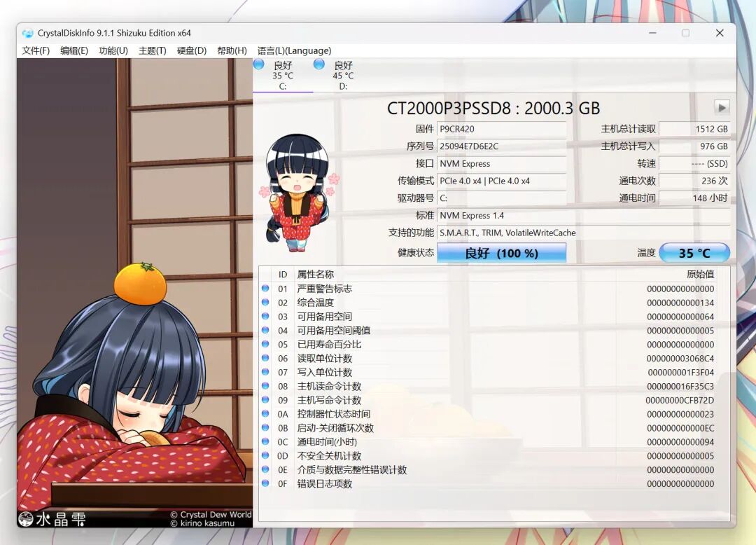Click the transfer mode field PCIe 4.0 x4
Screen dimensions: 756x545
point(501,181)
